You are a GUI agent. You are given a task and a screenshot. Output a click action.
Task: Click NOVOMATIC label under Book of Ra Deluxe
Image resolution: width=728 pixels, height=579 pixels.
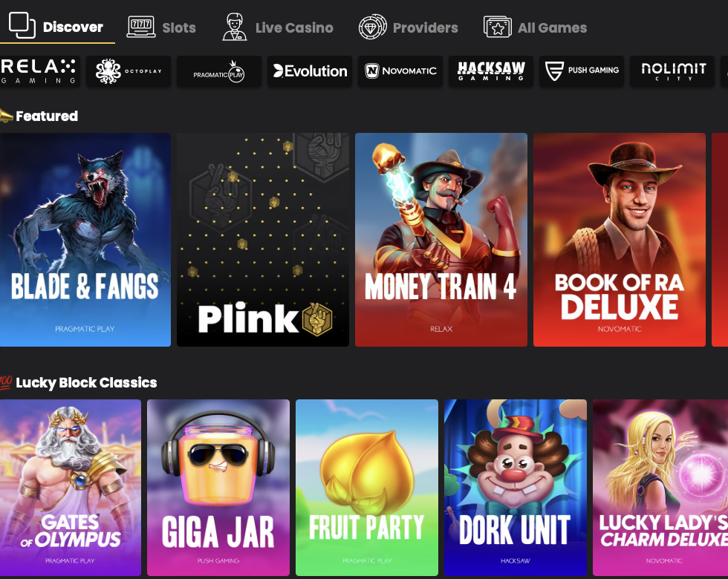click(620, 329)
